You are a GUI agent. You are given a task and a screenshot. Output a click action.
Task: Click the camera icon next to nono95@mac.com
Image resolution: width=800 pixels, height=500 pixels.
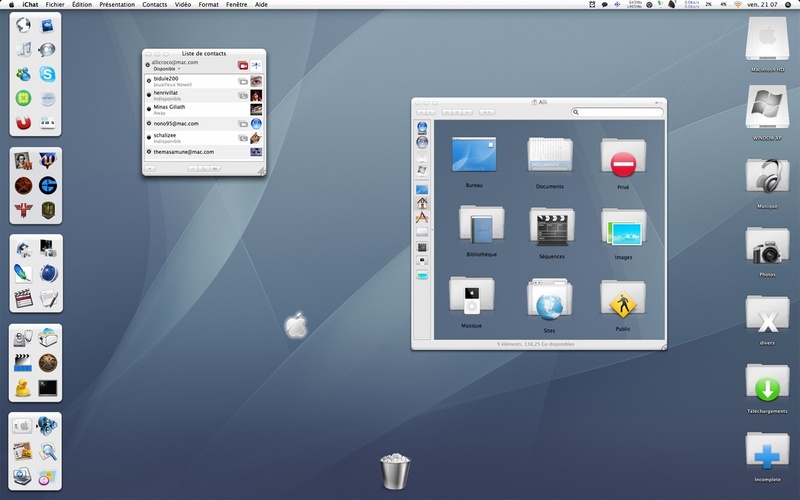coord(243,124)
